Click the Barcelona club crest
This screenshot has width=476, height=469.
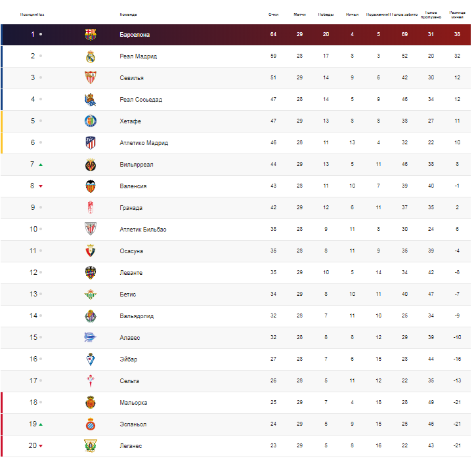91,34
